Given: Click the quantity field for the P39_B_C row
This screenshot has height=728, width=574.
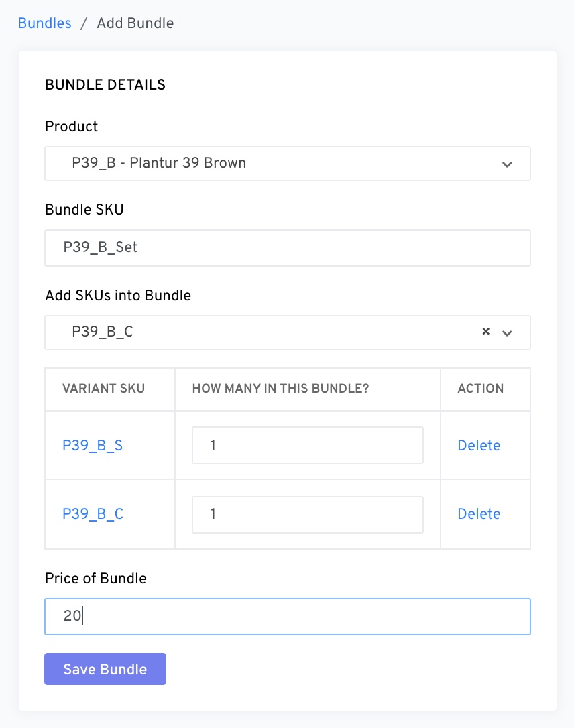Looking at the screenshot, I should pyautogui.click(x=307, y=514).
